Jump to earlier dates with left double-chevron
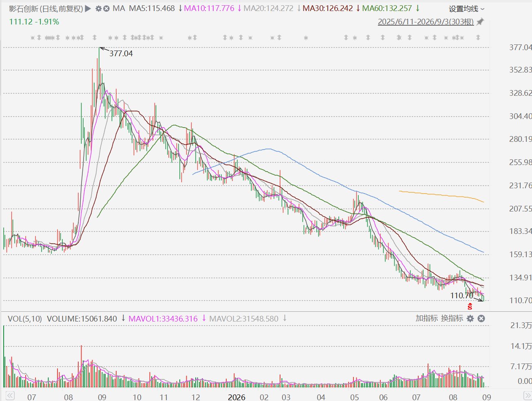532x401 pixels. (x=10, y=396)
